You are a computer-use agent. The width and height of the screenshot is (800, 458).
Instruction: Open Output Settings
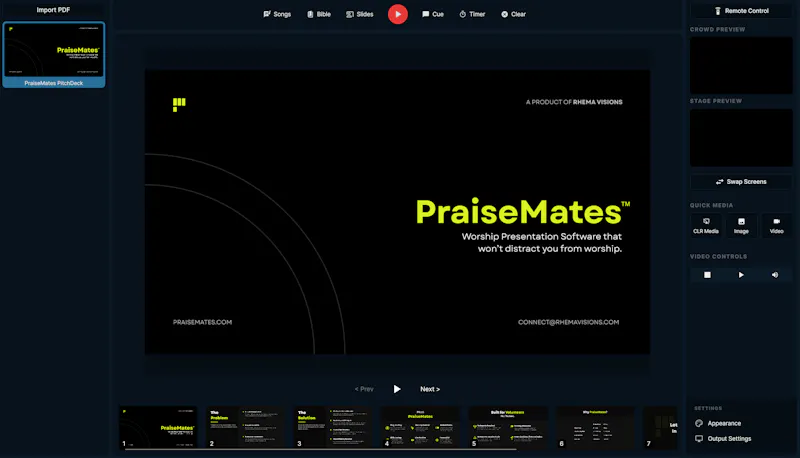(723, 439)
